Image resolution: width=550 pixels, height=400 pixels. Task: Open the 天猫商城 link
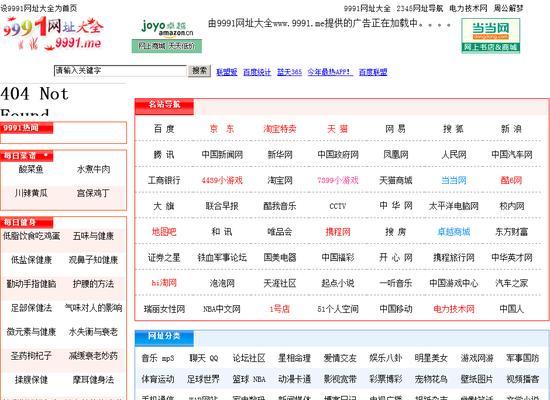point(395,180)
